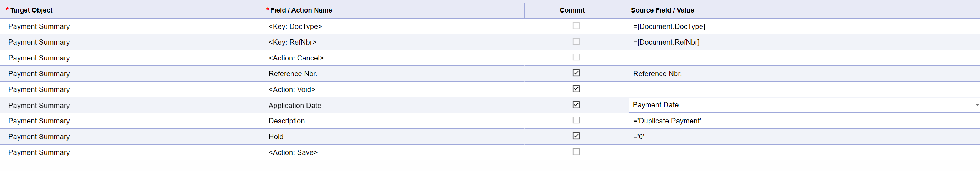Click Source Field / Value column header
Screen dimensions: 980x171
(x=662, y=10)
